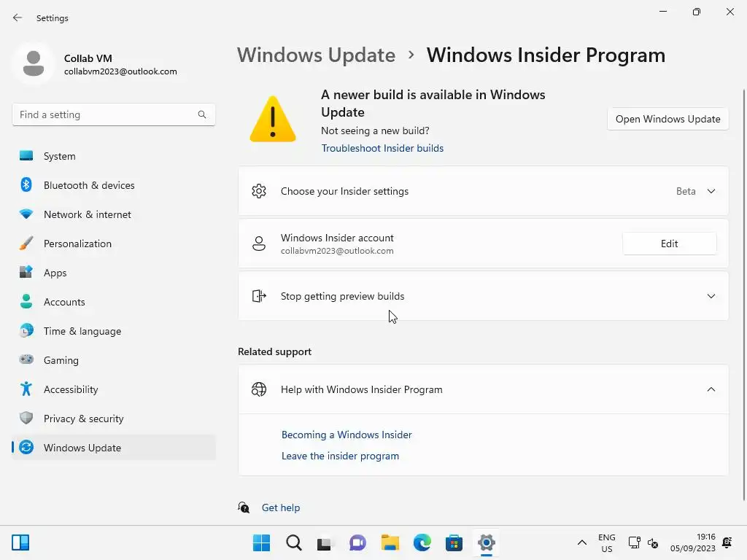Click the vertical scrollbar of the settings page
The image size is (747, 560).
[743, 295]
